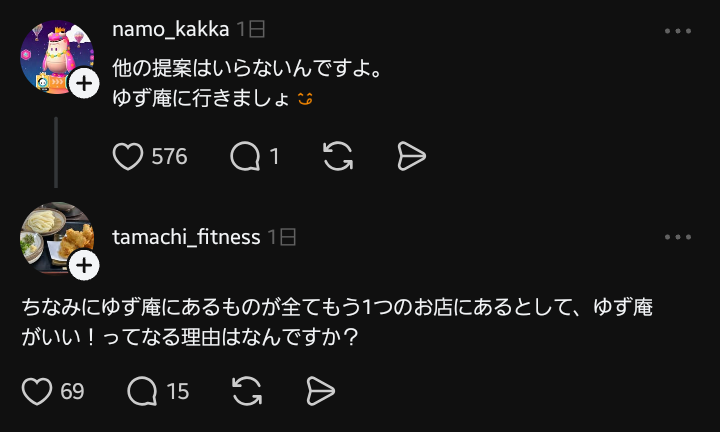Image resolution: width=720 pixels, height=432 pixels.
Task: Click the 576 like count
Action: tap(169, 157)
